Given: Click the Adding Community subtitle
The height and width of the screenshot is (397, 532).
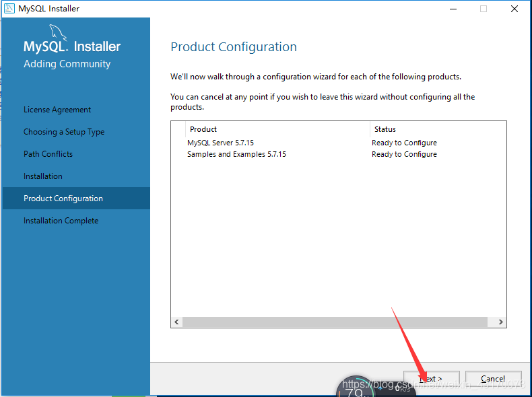Looking at the screenshot, I should 67,64.
